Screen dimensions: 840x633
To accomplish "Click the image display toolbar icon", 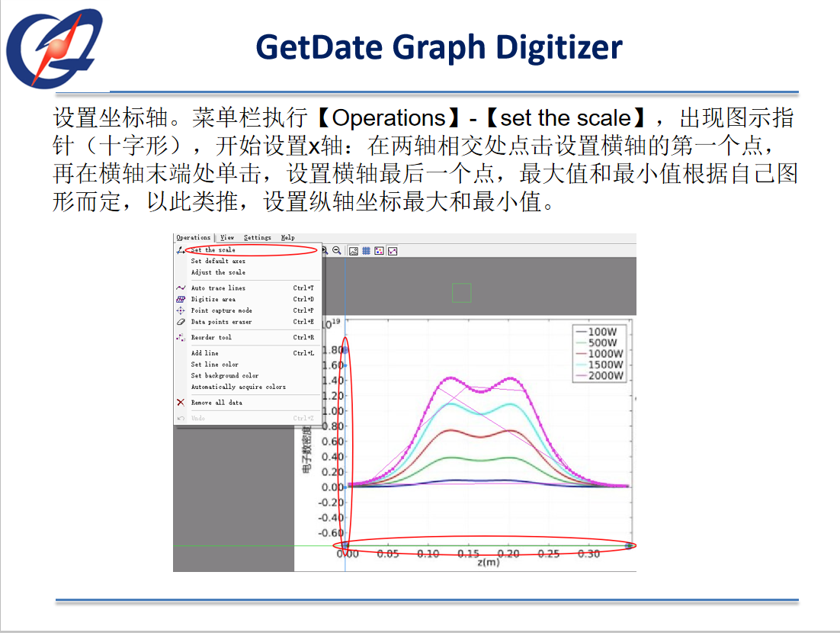I will (354, 251).
